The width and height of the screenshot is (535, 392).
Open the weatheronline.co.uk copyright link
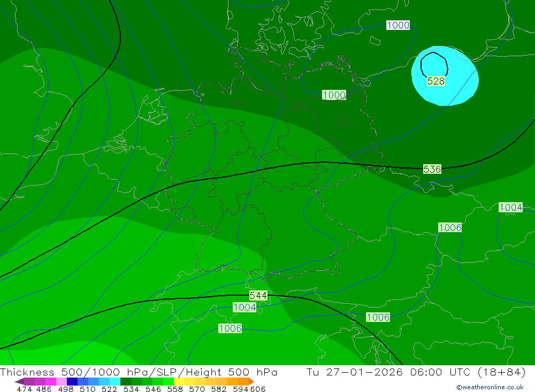490,387
